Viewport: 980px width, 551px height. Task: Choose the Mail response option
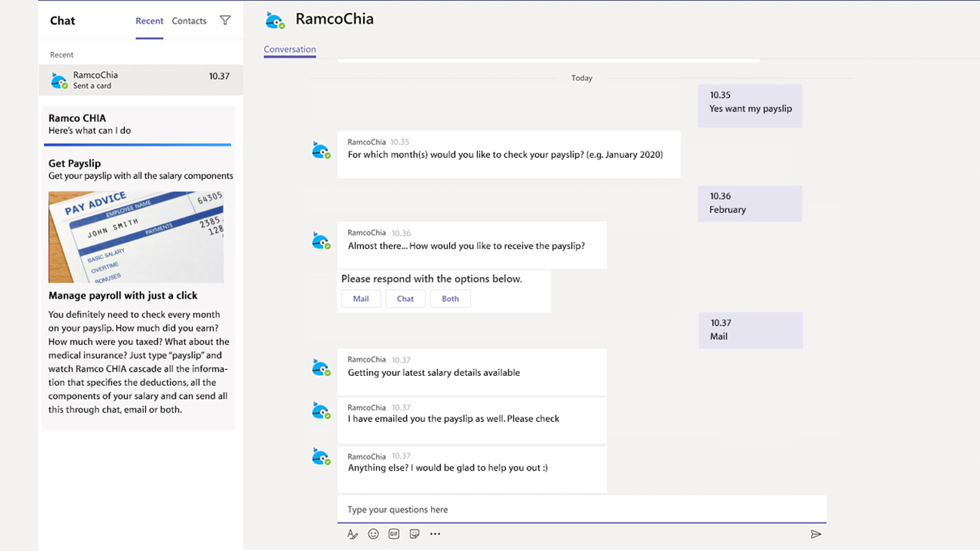tap(361, 298)
